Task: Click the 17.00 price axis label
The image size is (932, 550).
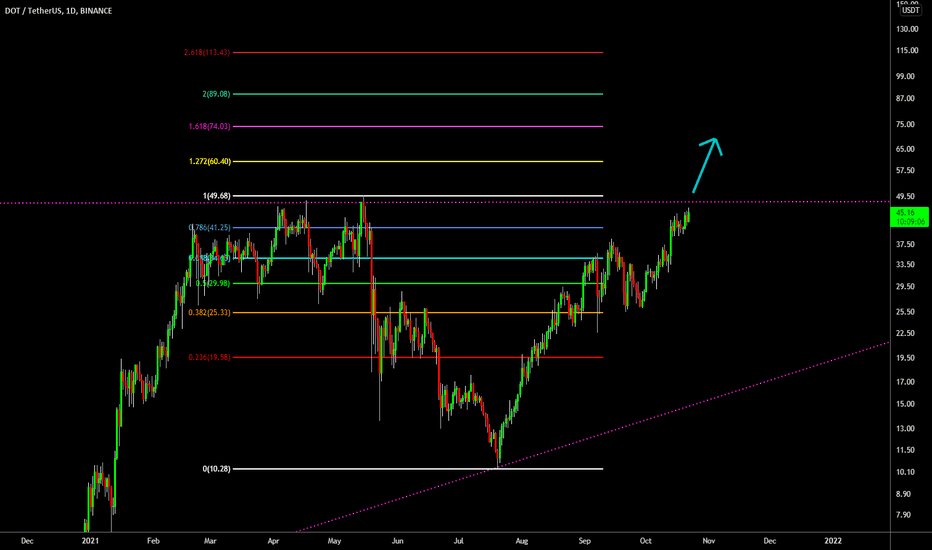Action: (x=905, y=382)
